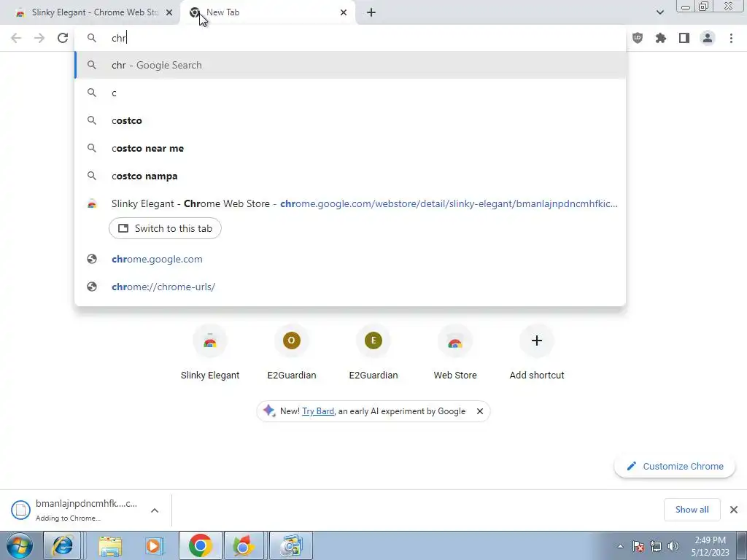Close the Slinky Elegant tab

[x=169, y=12]
